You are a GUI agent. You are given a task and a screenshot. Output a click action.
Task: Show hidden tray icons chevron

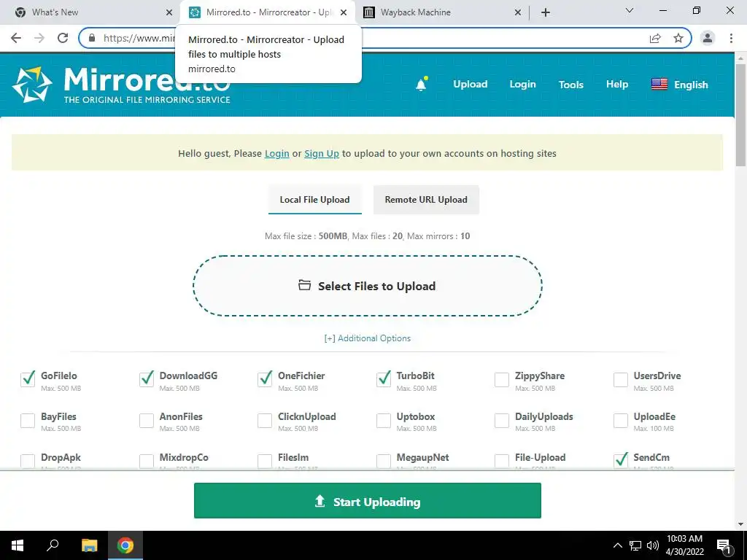(617, 545)
